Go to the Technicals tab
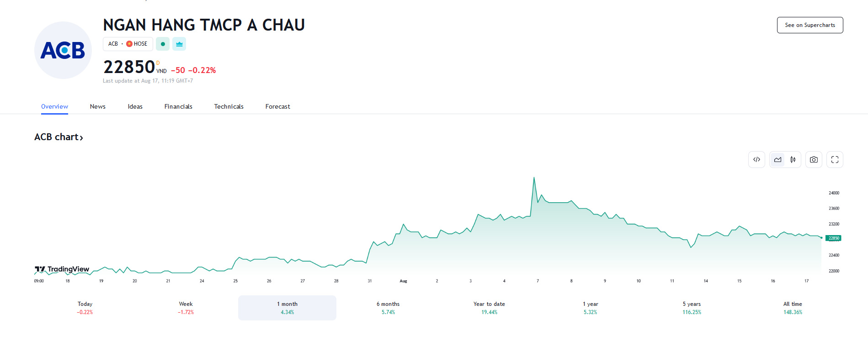 [229, 106]
